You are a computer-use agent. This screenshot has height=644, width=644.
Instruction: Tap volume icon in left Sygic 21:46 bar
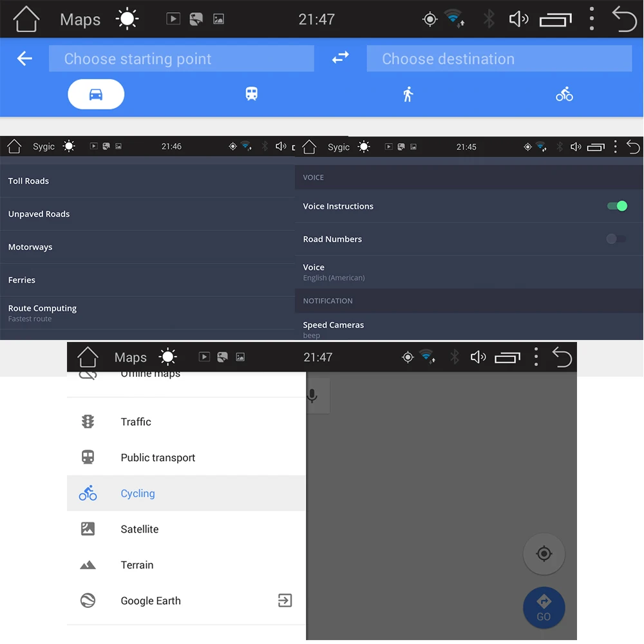pyautogui.click(x=281, y=146)
